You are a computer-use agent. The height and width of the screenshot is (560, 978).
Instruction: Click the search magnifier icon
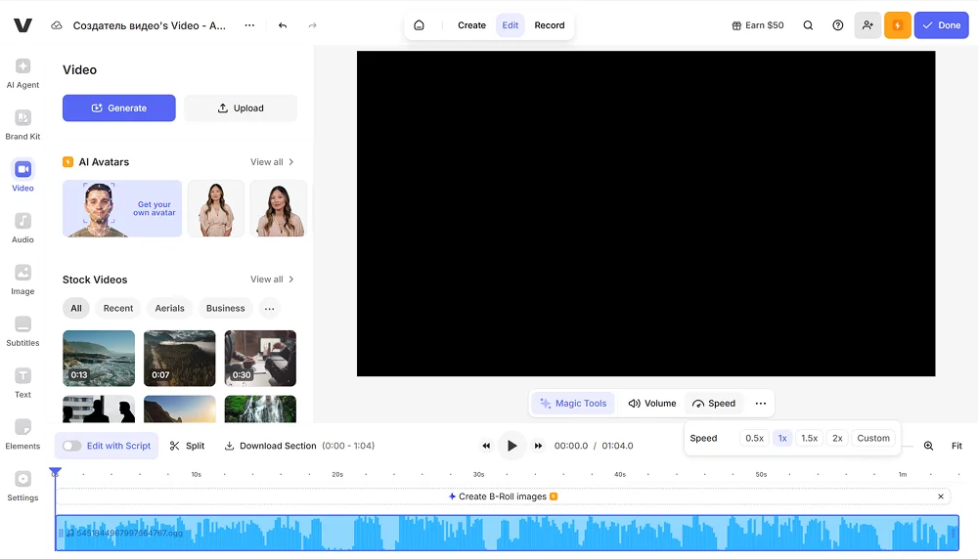(808, 25)
